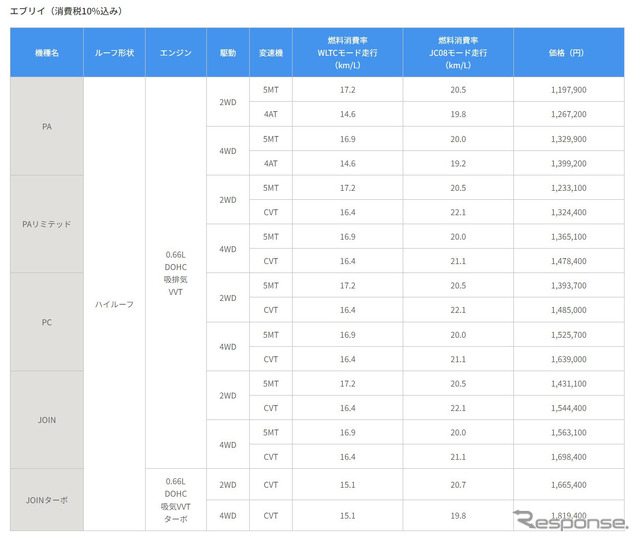Click the price 1,393,700

pyautogui.click(x=569, y=286)
